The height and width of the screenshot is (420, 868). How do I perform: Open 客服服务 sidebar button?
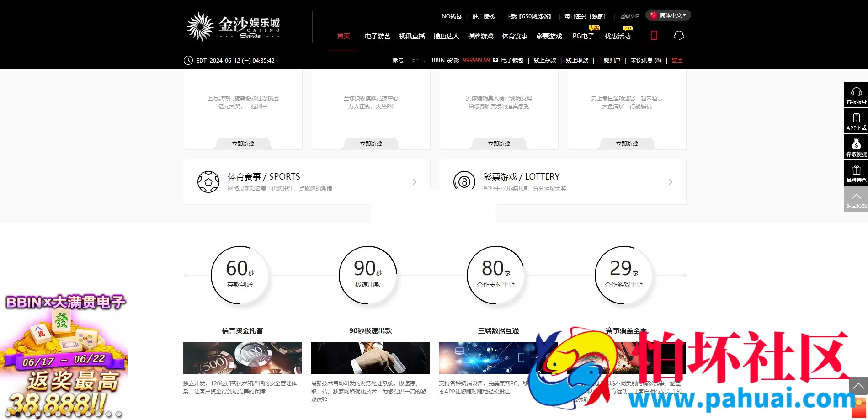point(856,95)
